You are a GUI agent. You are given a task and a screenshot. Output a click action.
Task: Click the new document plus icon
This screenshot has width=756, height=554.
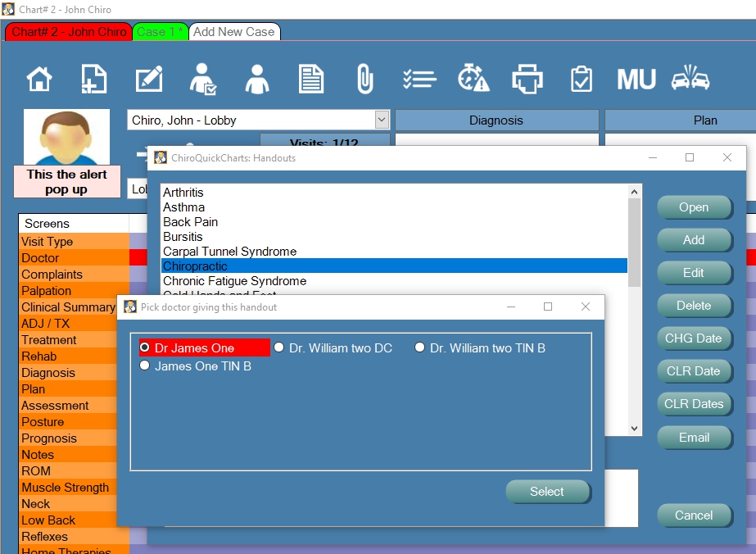click(93, 79)
